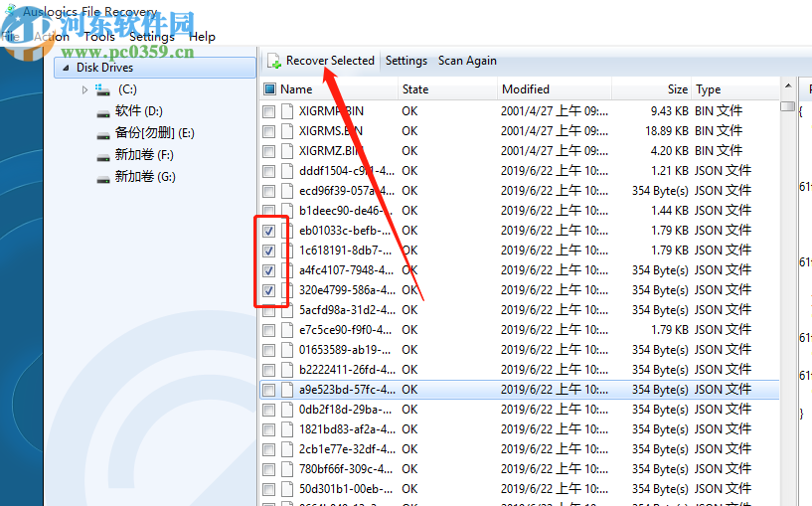Image resolution: width=812 pixels, height=506 pixels.
Task: Select file name 0db2f18d-29ba
Action: tap(345, 410)
